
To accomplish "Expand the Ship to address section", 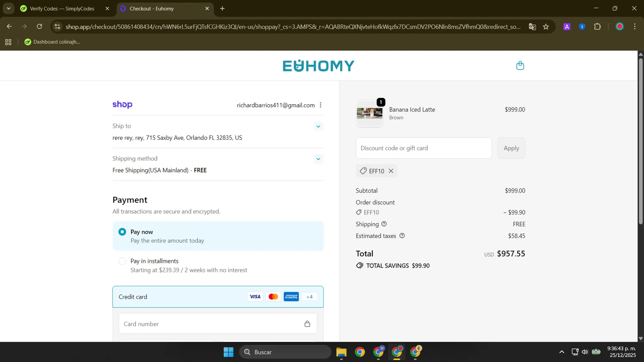I will tap(318, 126).
